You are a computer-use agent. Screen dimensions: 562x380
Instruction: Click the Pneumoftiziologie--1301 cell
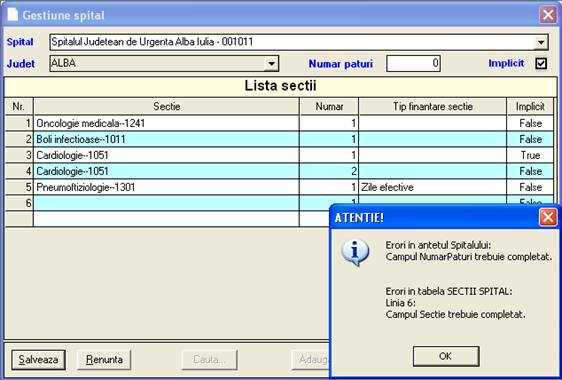pyautogui.click(x=166, y=187)
